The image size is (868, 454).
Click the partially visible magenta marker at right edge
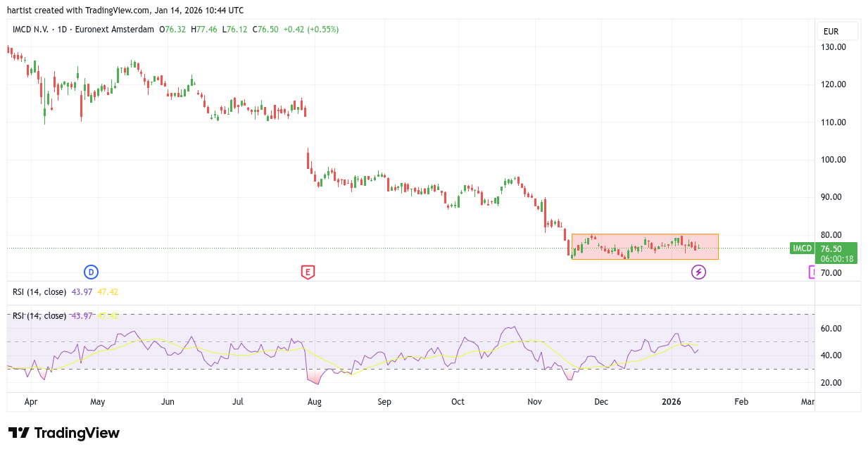(812, 272)
